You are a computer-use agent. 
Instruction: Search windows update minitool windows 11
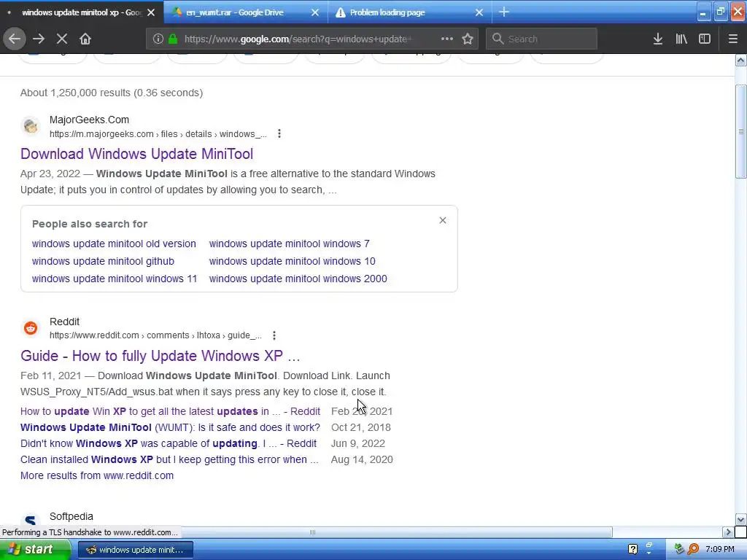[x=115, y=279]
